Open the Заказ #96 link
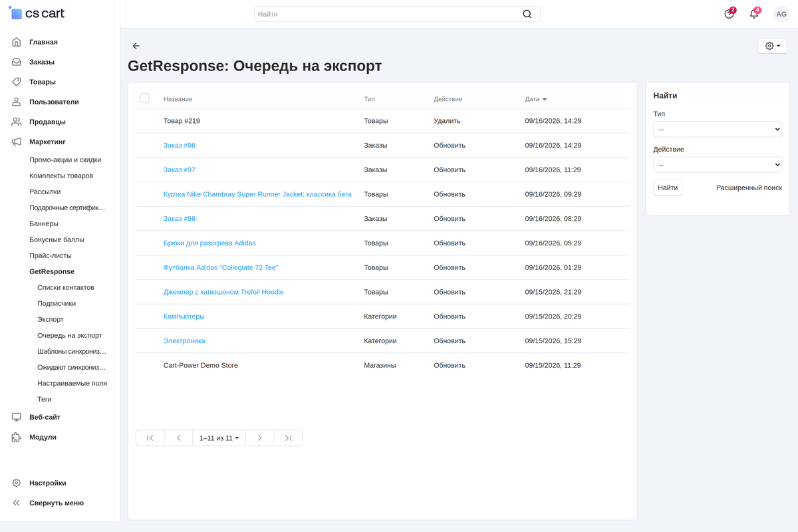This screenshot has width=798, height=532. pyautogui.click(x=180, y=145)
